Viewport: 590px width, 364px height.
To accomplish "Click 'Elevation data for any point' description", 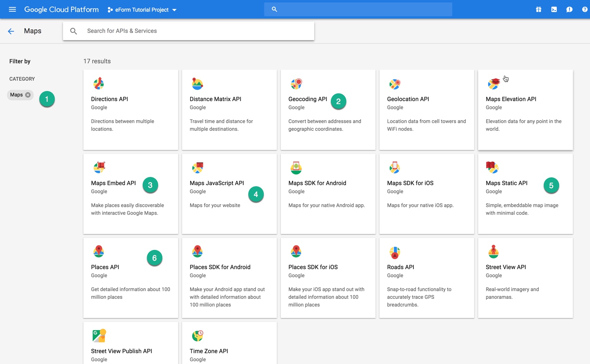I will pyautogui.click(x=524, y=125).
